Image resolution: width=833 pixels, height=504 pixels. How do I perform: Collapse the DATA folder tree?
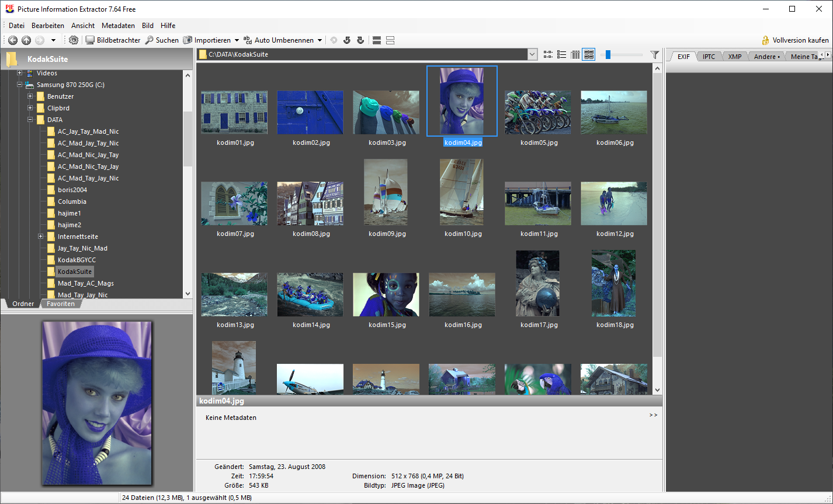30,120
